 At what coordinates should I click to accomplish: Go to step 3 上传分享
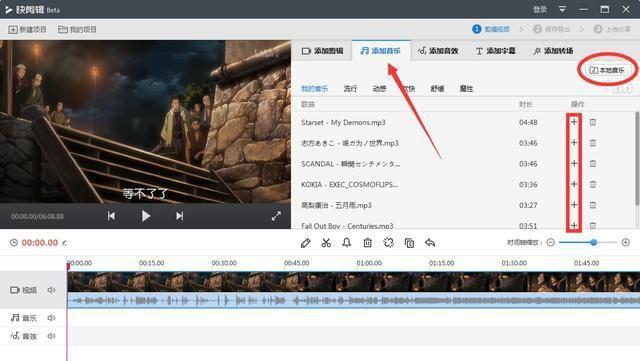(x=612, y=29)
